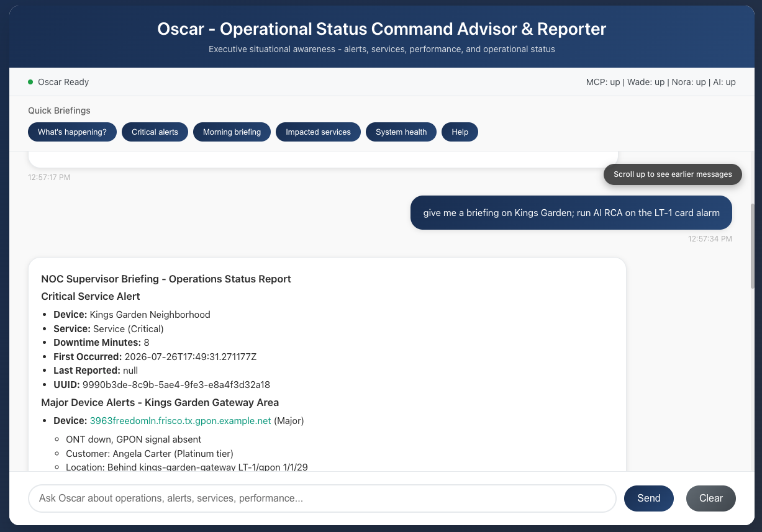This screenshot has width=762, height=532.
Task: Click the NOC Supervisor Briefing heading
Action: 166,279
